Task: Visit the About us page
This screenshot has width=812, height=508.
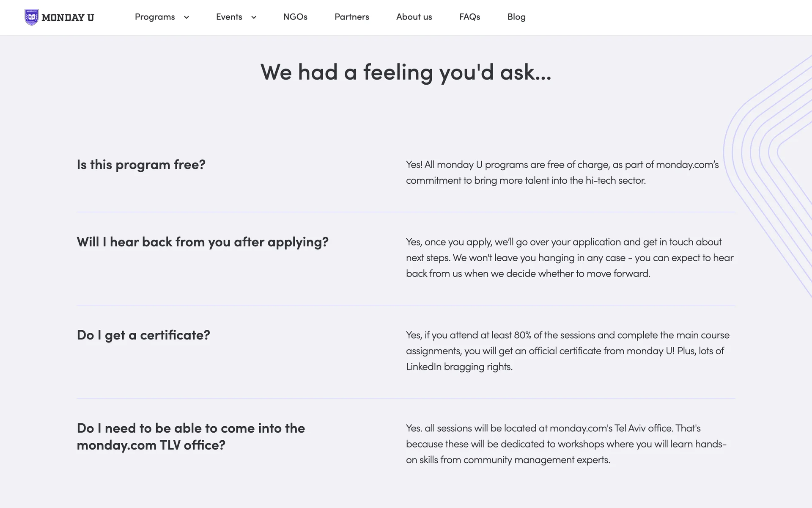Action: tap(414, 17)
